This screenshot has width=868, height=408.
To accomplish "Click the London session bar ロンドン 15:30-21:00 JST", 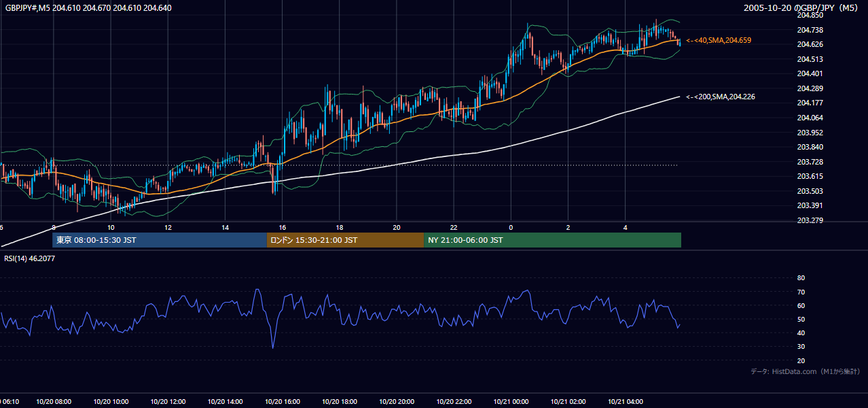I will (x=346, y=240).
